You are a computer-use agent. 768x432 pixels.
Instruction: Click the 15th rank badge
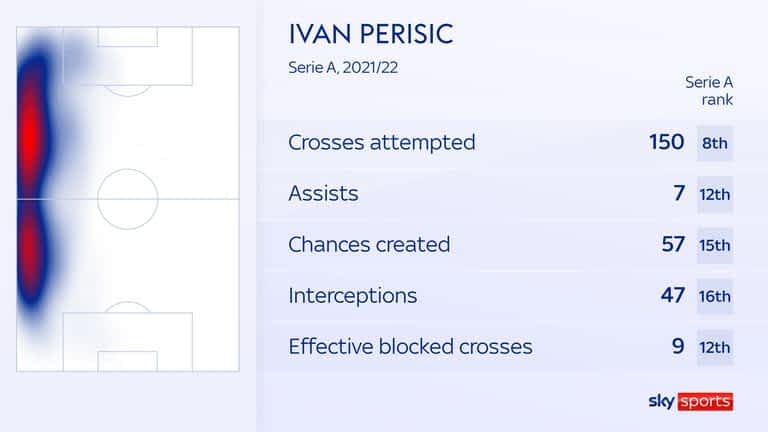click(715, 245)
